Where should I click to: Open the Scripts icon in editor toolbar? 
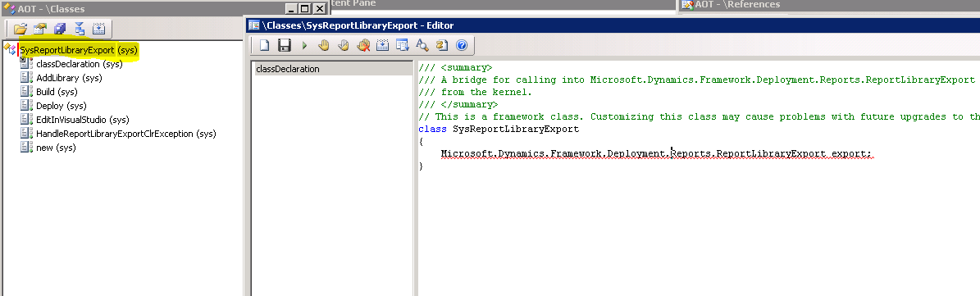(442, 45)
